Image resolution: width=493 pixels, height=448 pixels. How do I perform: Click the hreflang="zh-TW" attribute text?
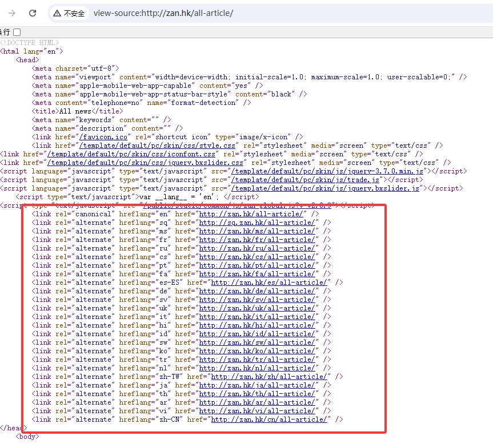tap(151, 377)
